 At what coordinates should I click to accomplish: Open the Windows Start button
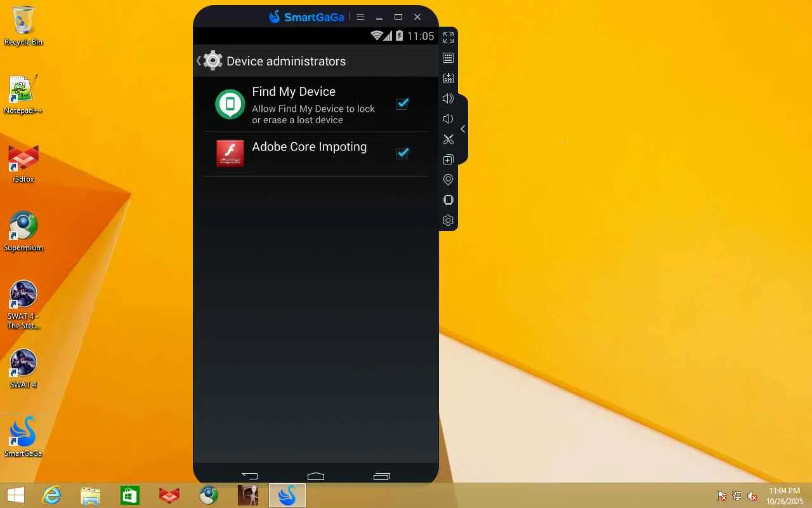click(16, 495)
